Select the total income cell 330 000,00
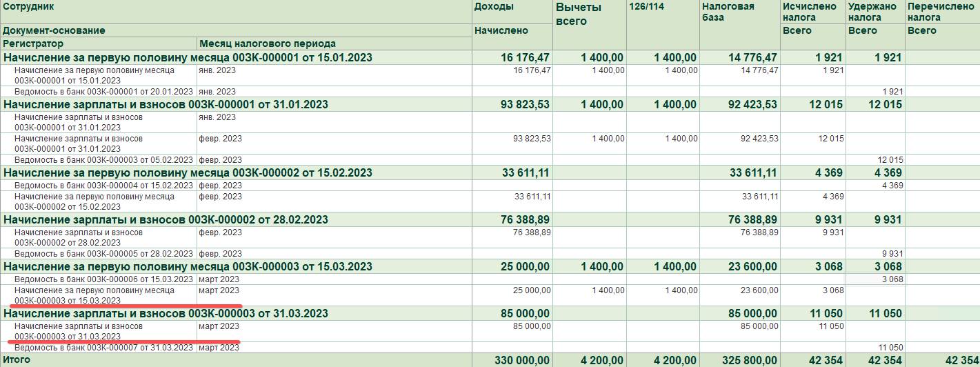980x367 pixels. coord(522,360)
